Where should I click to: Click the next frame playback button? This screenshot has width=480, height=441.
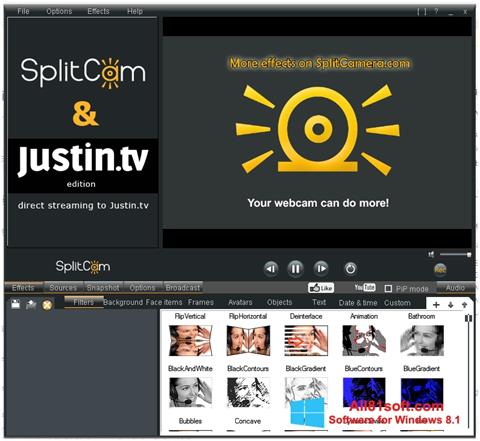(321, 269)
